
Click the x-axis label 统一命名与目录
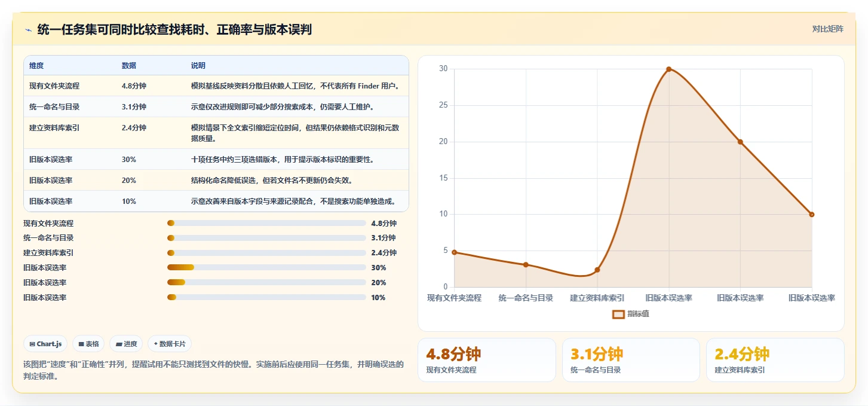[x=526, y=298]
